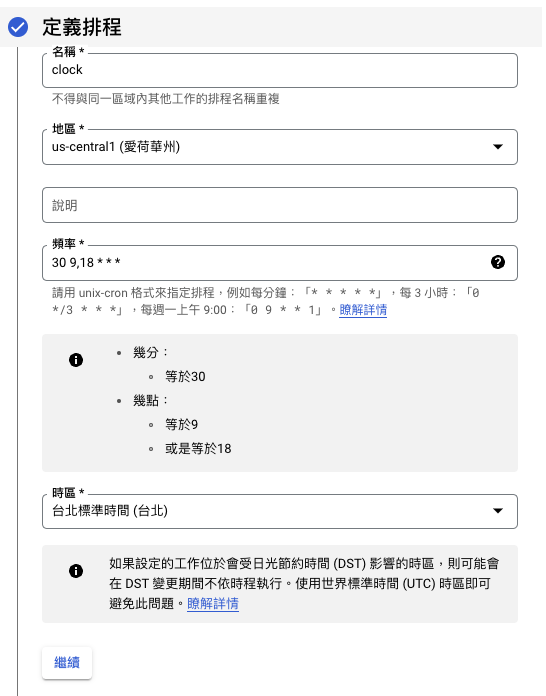Select the us-central1 region combo box
Screen dimensions: 546x696
tap(280, 147)
